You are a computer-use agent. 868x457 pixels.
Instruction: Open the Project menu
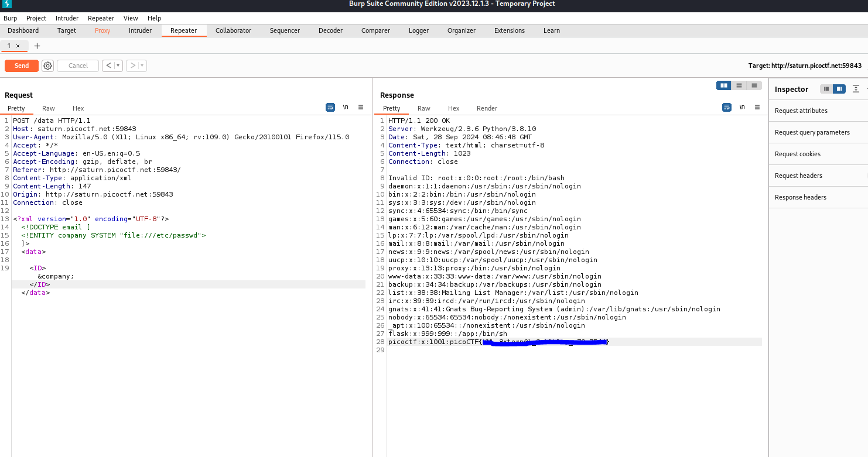click(x=36, y=18)
